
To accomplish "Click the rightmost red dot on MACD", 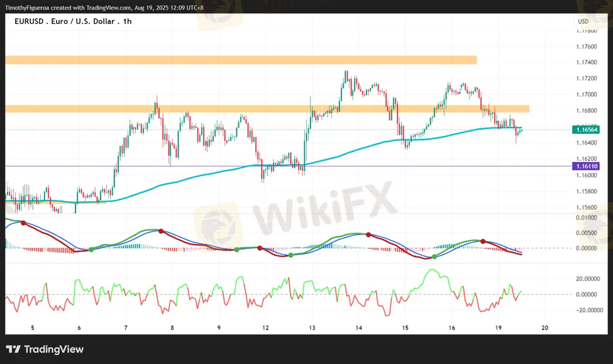I will pos(483,241).
